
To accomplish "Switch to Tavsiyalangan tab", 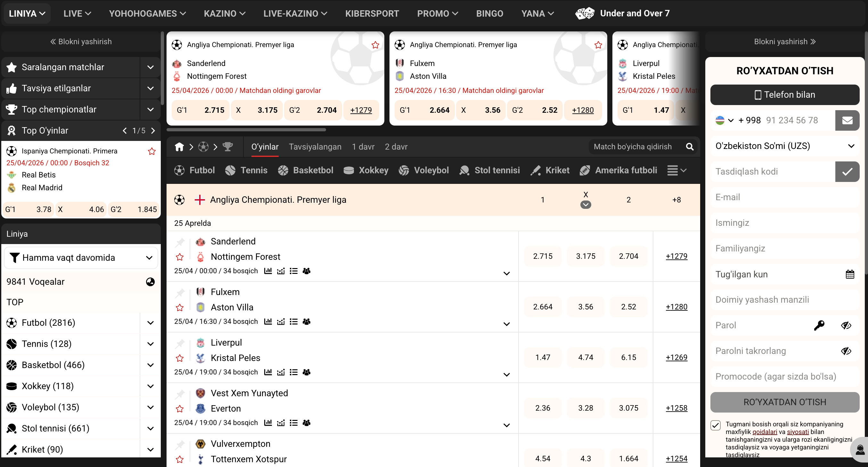I will (x=315, y=147).
